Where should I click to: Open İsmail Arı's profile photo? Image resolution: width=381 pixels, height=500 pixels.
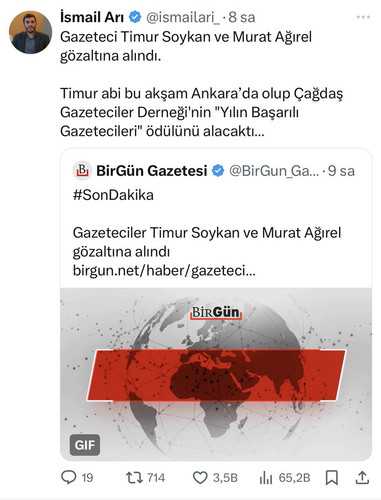pos(30,32)
